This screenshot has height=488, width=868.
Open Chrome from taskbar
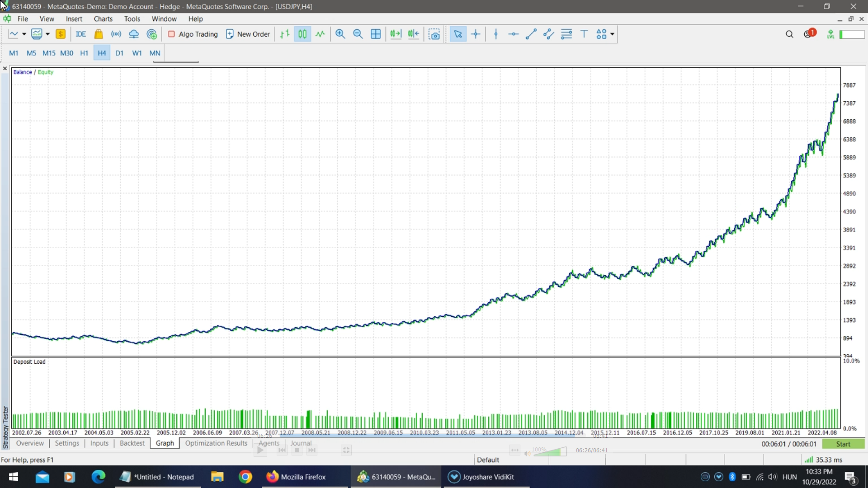pyautogui.click(x=245, y=477)
